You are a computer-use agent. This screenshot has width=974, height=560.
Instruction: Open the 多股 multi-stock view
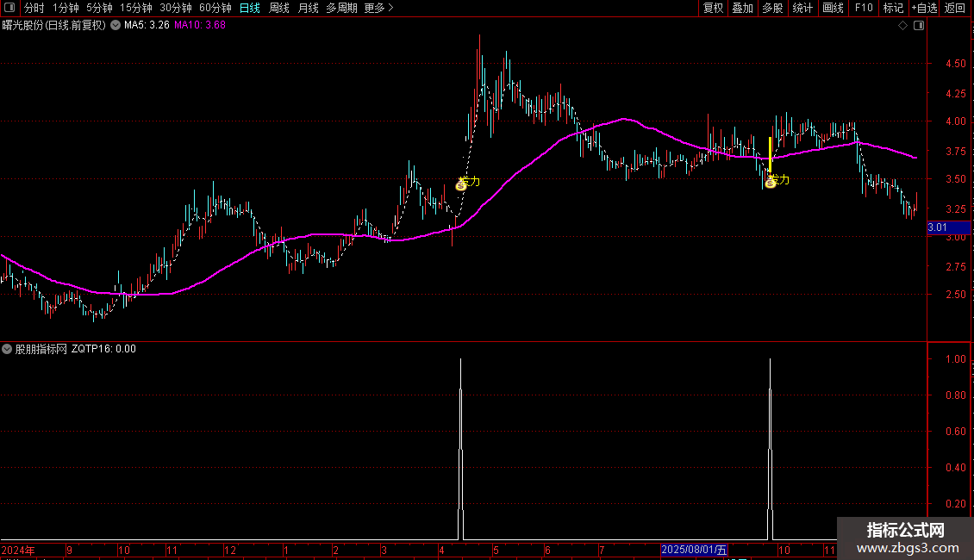click(773, 8)
